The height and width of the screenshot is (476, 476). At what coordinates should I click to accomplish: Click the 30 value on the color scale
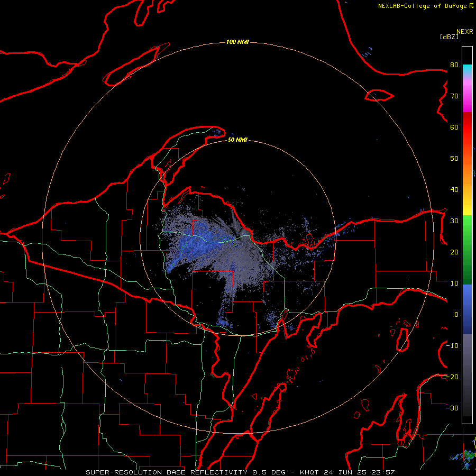coord(454,221)
